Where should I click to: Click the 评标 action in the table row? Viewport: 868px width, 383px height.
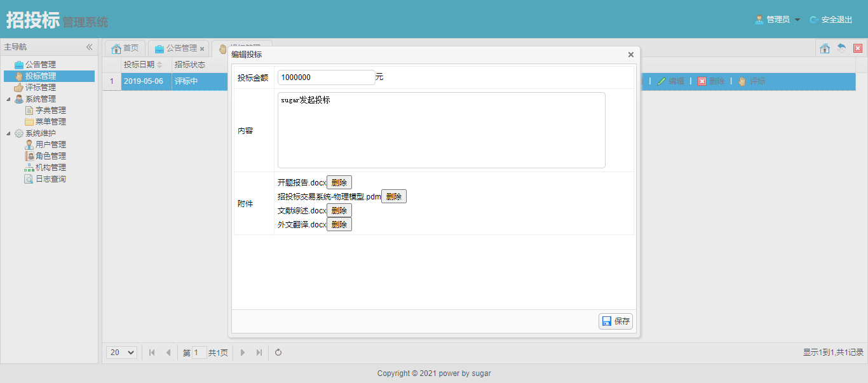pyautogui.click(x=752, y=81)
